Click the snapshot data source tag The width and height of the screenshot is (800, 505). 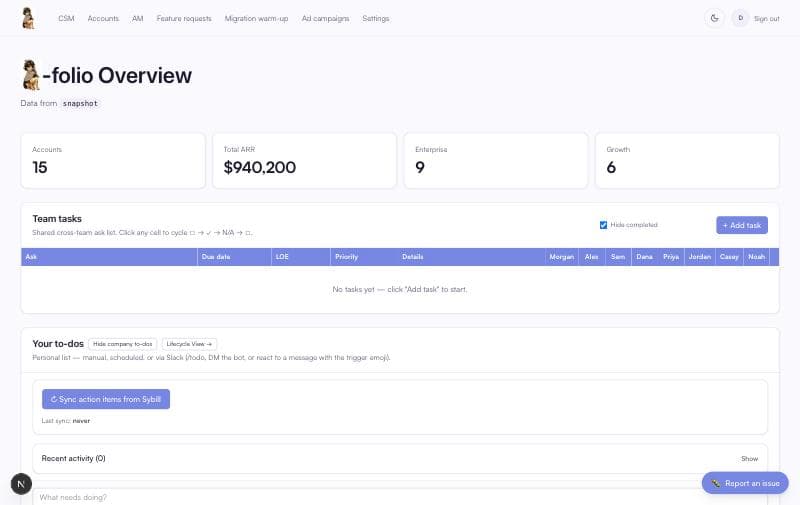point(80,103)
